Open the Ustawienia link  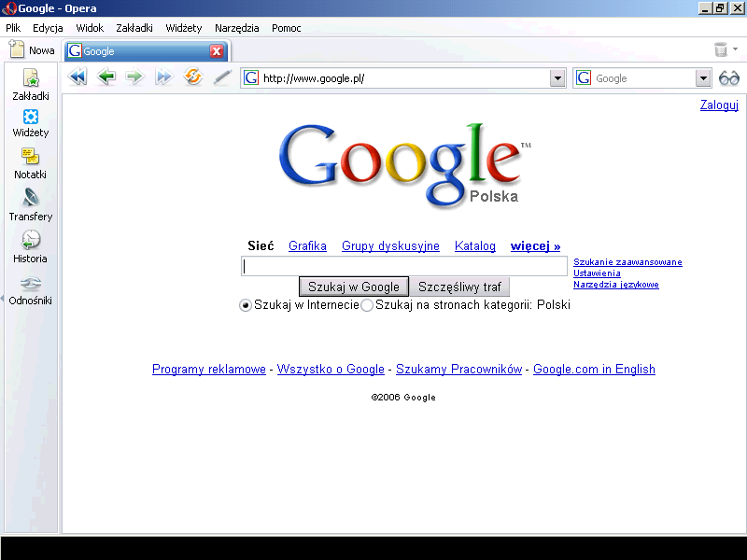click(x=597, y=273)
